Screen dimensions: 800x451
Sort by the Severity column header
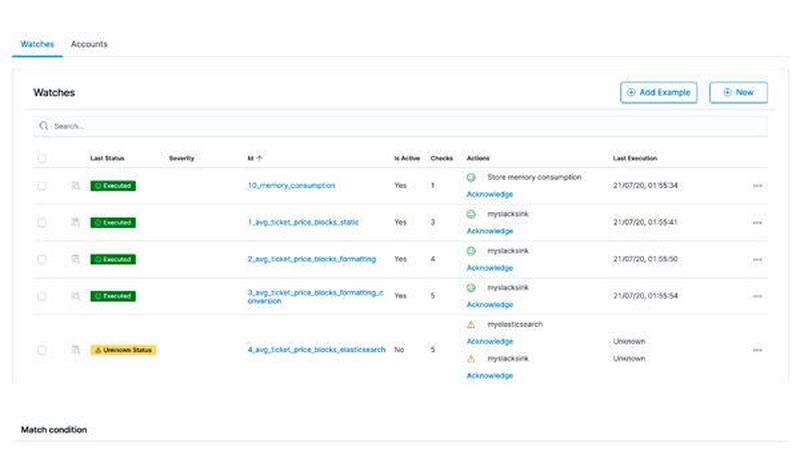pyautogui.click(x=182, y=158)
